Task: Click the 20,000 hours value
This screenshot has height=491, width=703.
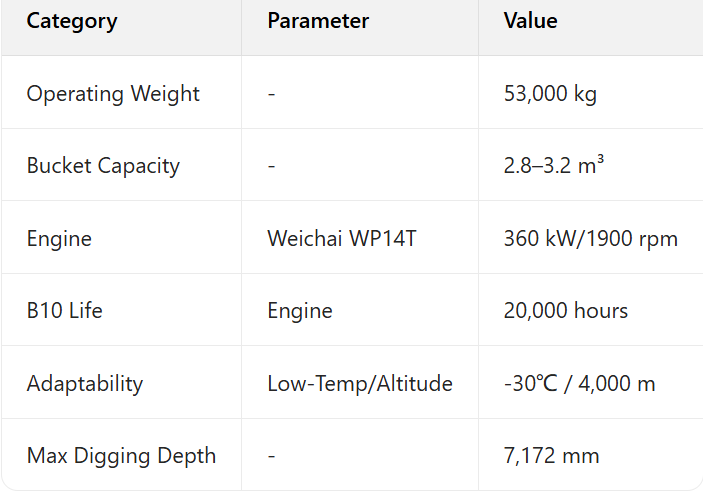Action: [566, 311]
